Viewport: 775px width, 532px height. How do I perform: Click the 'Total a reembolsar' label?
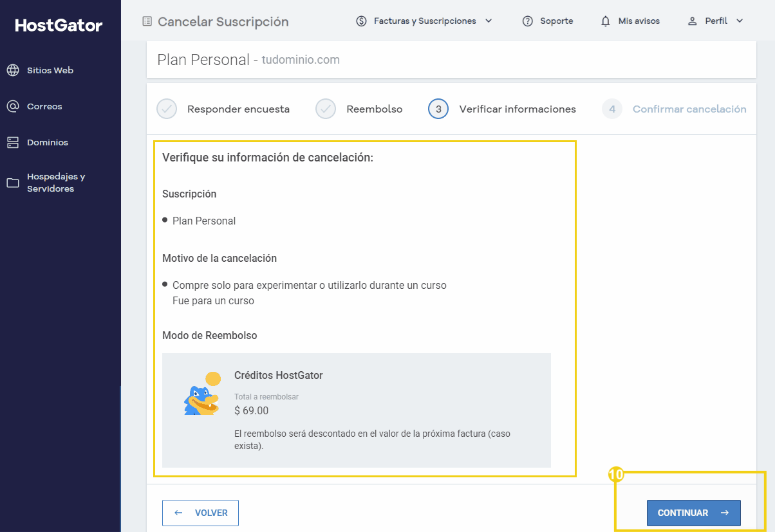(266, 397)
